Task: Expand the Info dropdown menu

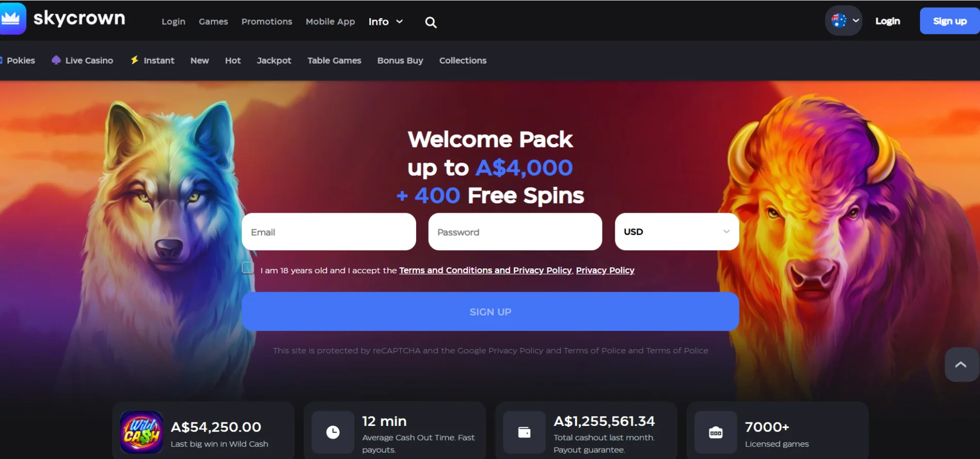Action: tap(385, 22)
